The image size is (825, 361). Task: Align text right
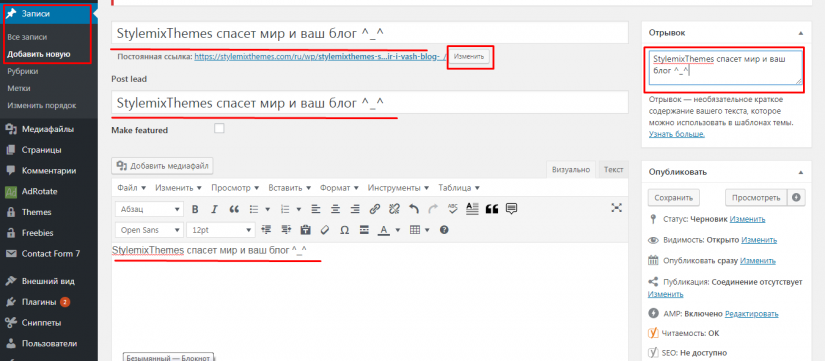pyautogui.click(x=355, y=209)
